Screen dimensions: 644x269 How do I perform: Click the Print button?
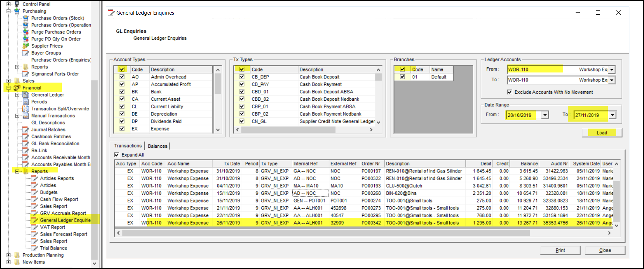tap(560, 250)
